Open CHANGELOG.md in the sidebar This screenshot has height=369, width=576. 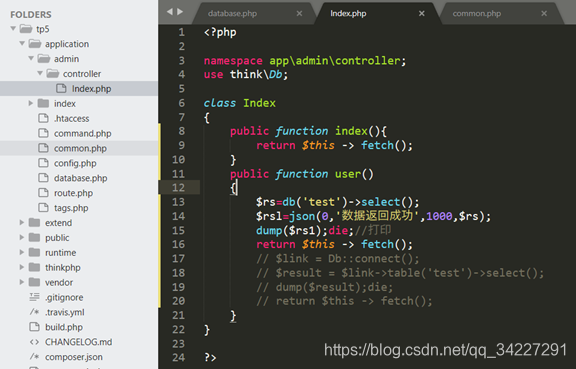[79, 342]
